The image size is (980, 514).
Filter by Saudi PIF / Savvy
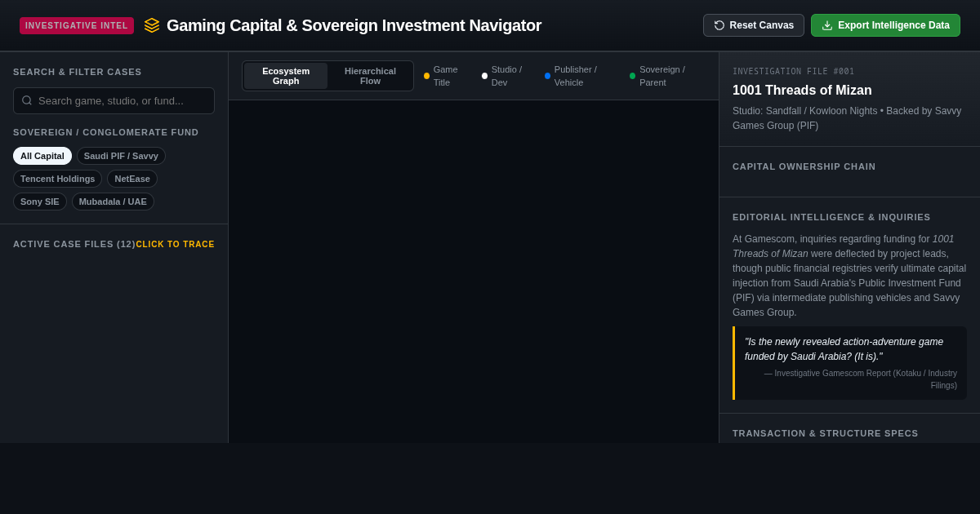(x=121, y=156)
